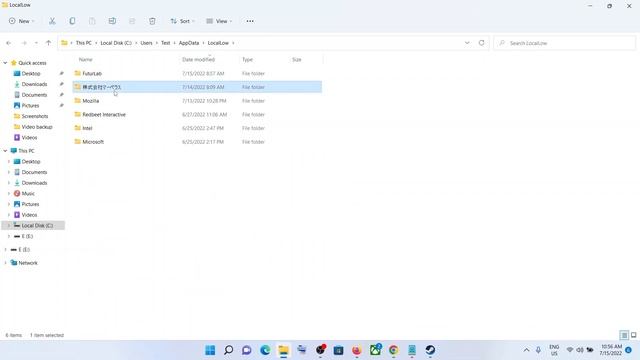640x360 pixels.
Task: Click the Copy toolbar icon
Action: (x=72, y=21)
